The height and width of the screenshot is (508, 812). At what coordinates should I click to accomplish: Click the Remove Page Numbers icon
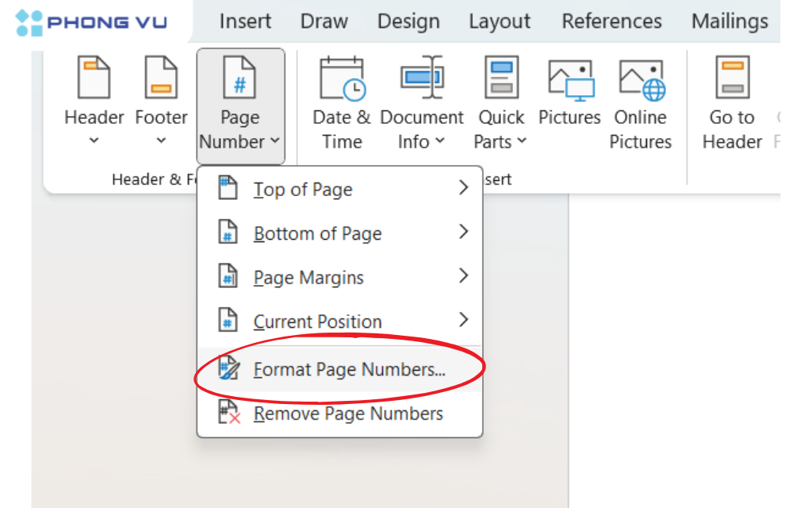click(x=228, y=413)
